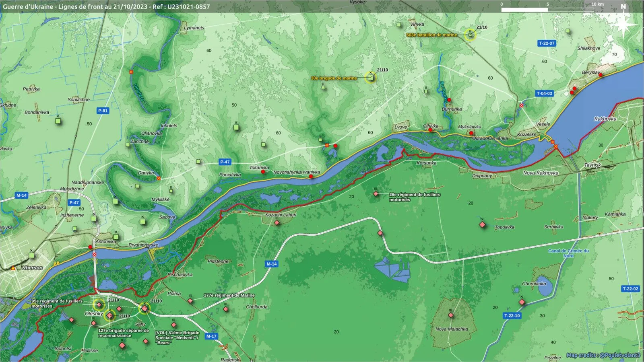
Task: Click the T-22-07 road badge
Action: [x=547, y=43]
